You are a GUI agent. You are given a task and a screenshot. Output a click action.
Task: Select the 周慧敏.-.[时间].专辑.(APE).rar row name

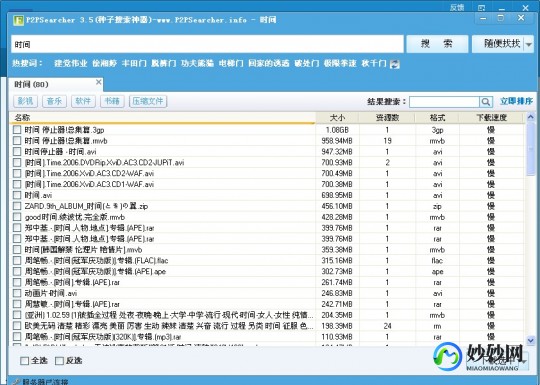[72, 304]
